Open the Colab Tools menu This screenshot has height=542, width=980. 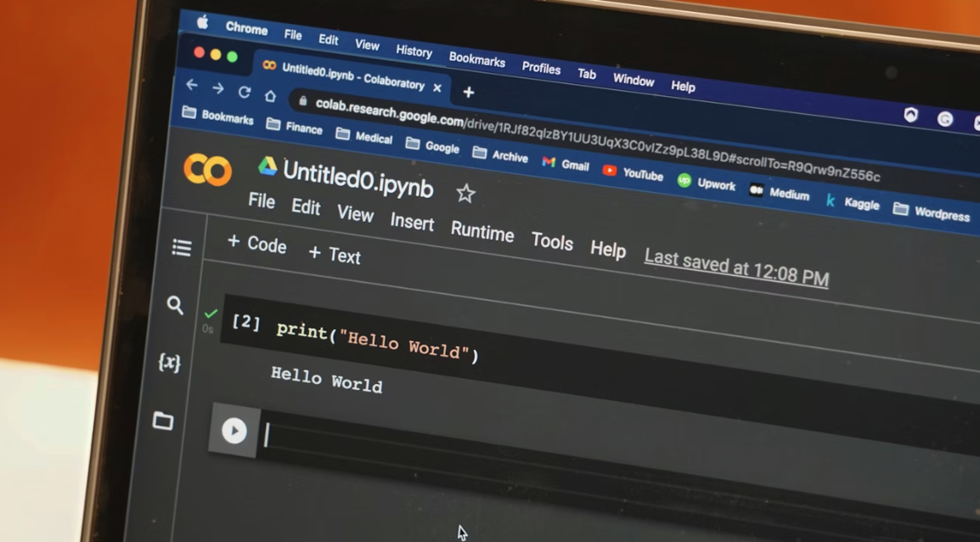(552, 241)
